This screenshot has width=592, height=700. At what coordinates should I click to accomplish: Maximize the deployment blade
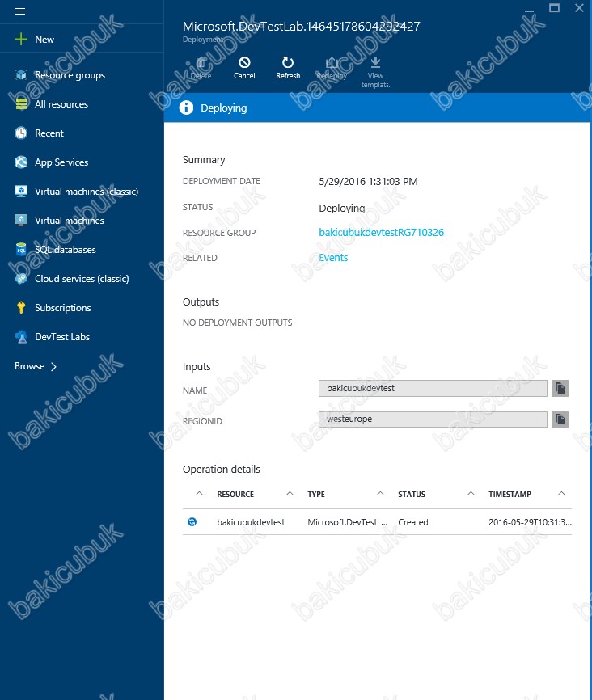tap(554, 7)
